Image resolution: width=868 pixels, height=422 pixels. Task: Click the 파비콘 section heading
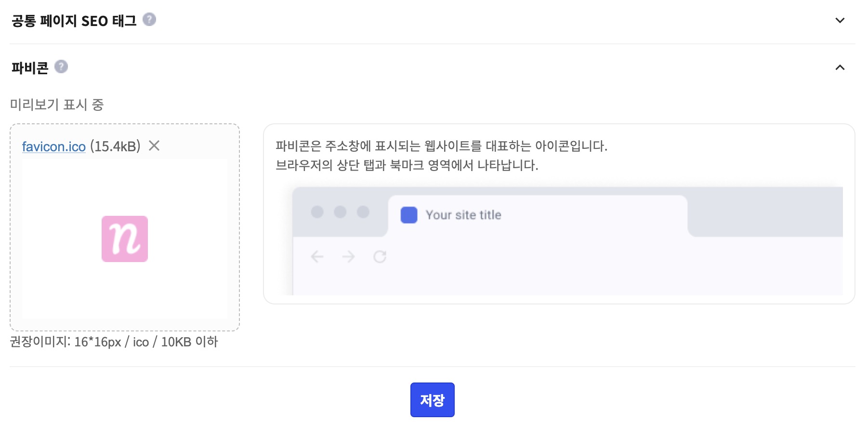(30, 68)
